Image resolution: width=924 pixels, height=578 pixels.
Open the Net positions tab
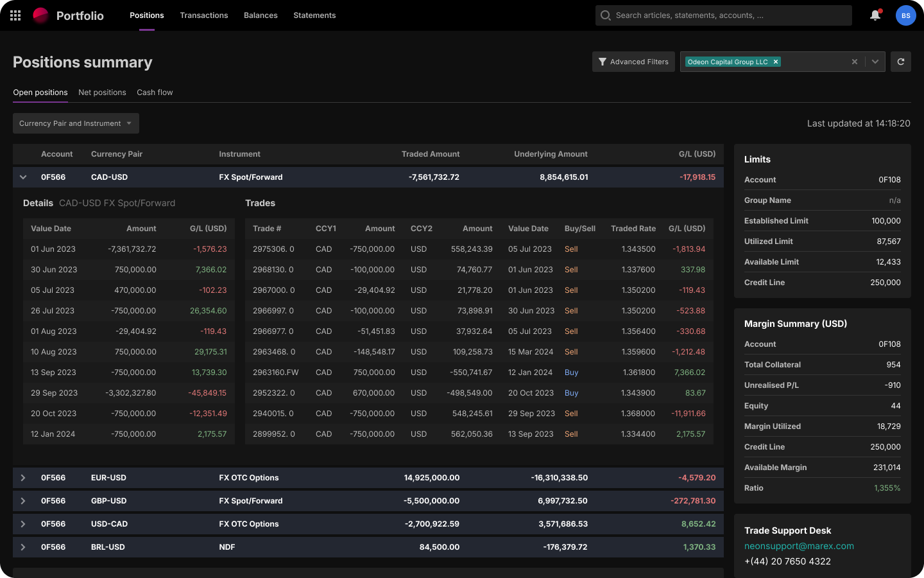(x=102, y=92)
